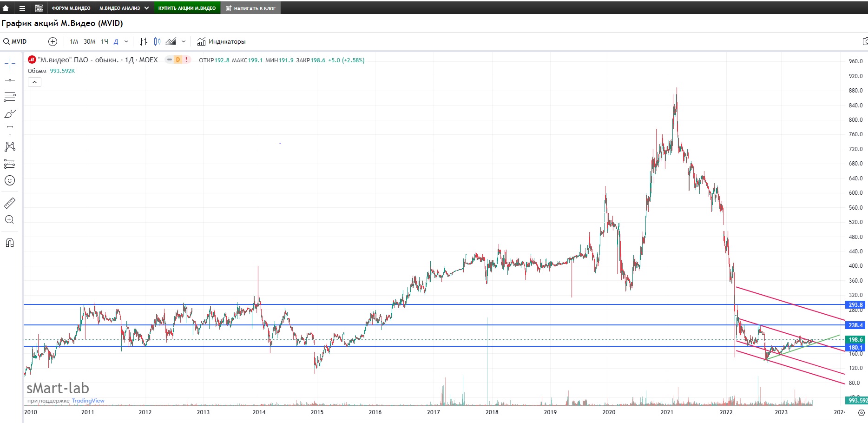Select the ruler measure tool
The width and height of the screenshot is (868, 423).
coord(10,203)
